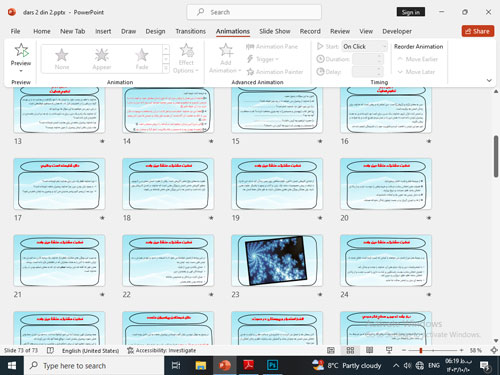The height and width of the screenshot is (375, 500).
Task: Click the zoom slider handle
Action: pyautogui.click(x=421, y=350)
